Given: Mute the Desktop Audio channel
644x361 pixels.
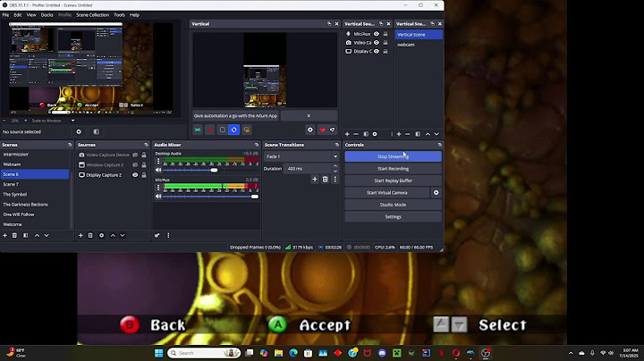Looking at the screenshot, I should (x=158, y=170).
